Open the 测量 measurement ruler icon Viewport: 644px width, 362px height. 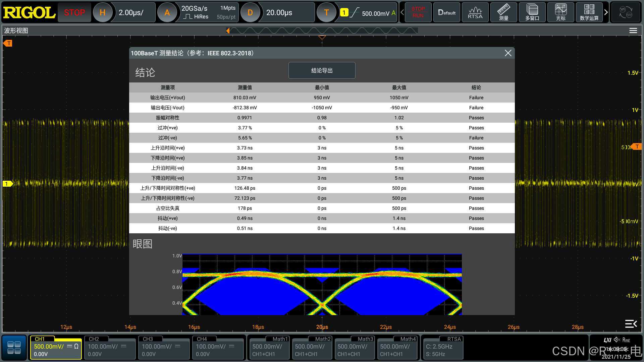(x=503, y=12)
